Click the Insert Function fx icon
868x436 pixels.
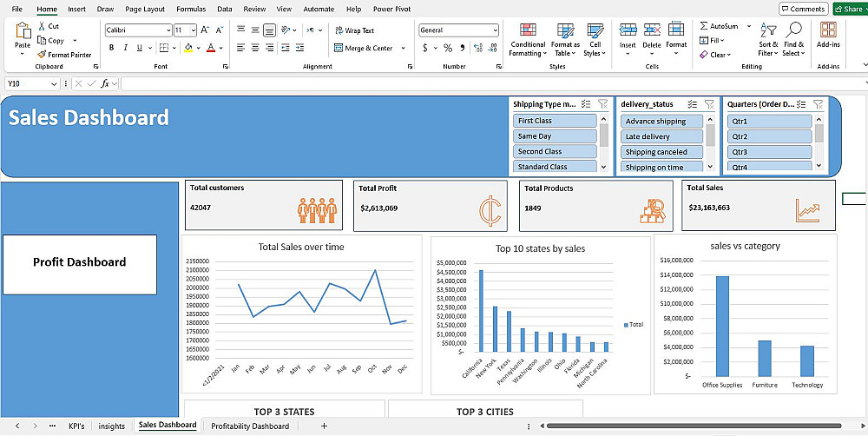tap(105, 83)
